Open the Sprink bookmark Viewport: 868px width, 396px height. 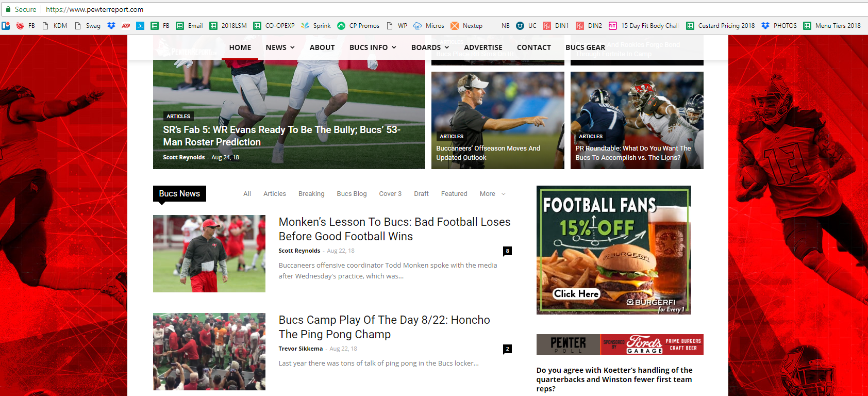316,25
